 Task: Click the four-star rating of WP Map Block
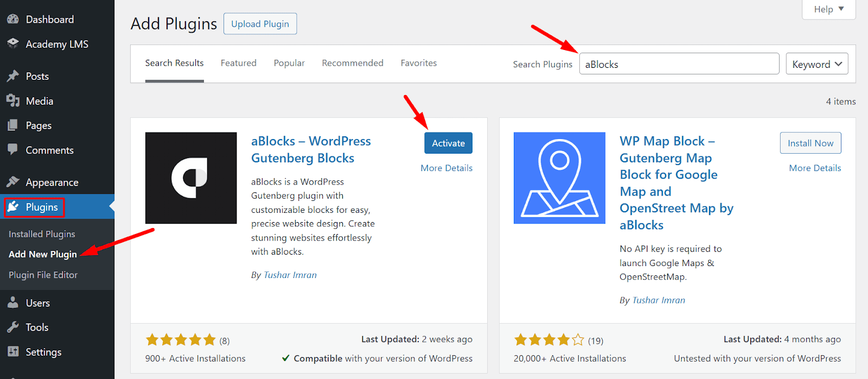[549, 340]
